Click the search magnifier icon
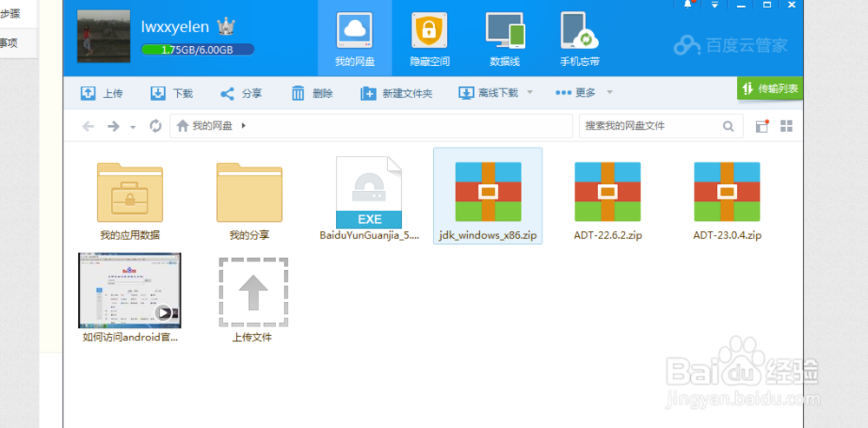 (x=728, y=126)
